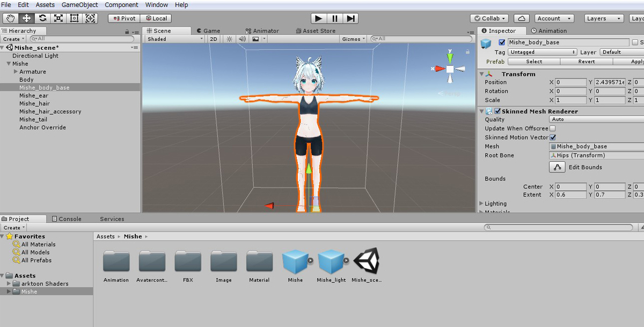Open the File menu

(x=6, y=5)
